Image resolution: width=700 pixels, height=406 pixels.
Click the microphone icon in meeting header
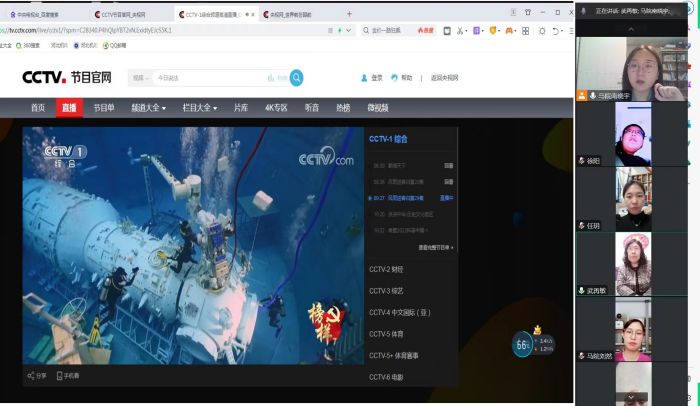(x=583, y=11)
